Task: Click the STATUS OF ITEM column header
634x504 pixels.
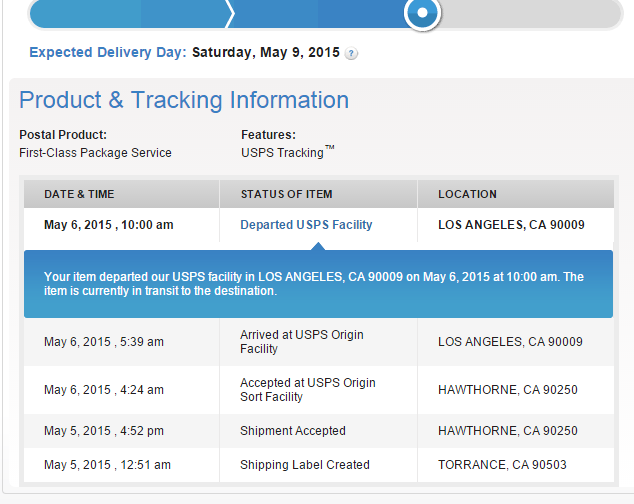Action: pyautogui.click(x=286, y=194)
